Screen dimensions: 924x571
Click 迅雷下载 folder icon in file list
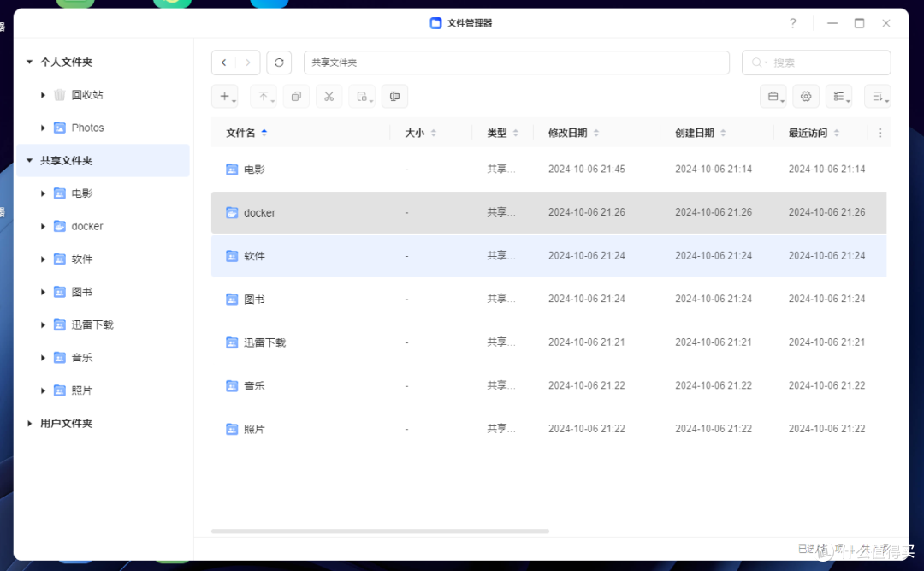click(232, 342)
